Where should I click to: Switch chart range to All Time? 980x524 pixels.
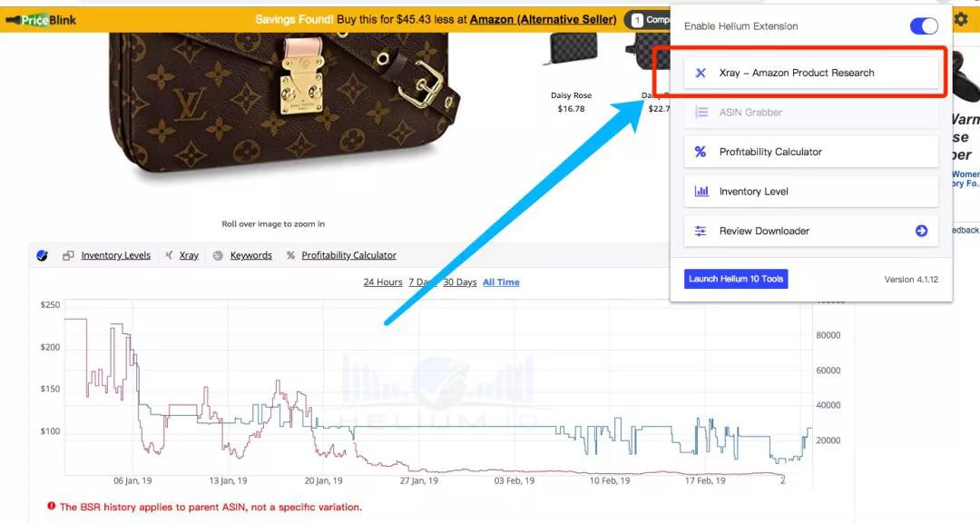point(501,282)
